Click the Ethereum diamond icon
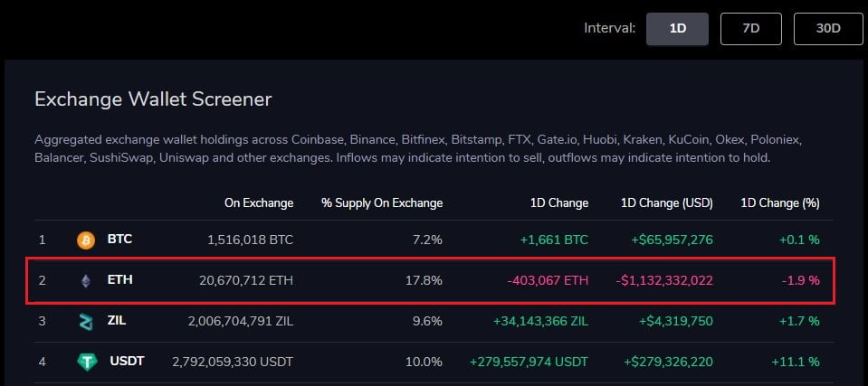 point(86,281)
